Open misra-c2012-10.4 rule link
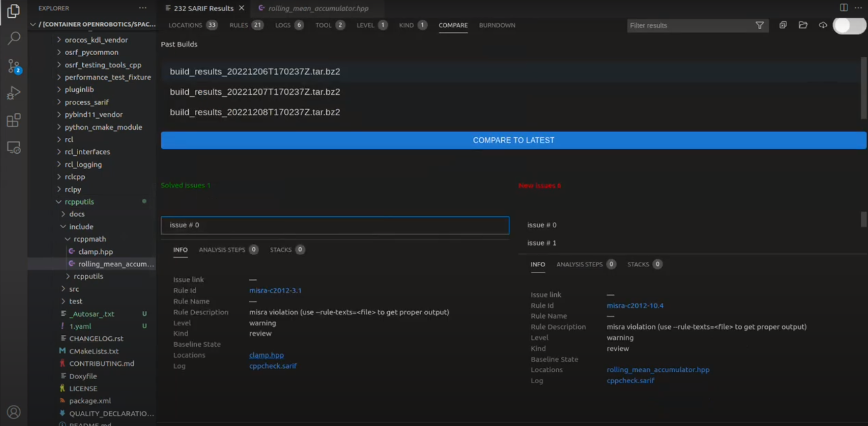This screenshot has height=426, width=868. click(635, 305)
